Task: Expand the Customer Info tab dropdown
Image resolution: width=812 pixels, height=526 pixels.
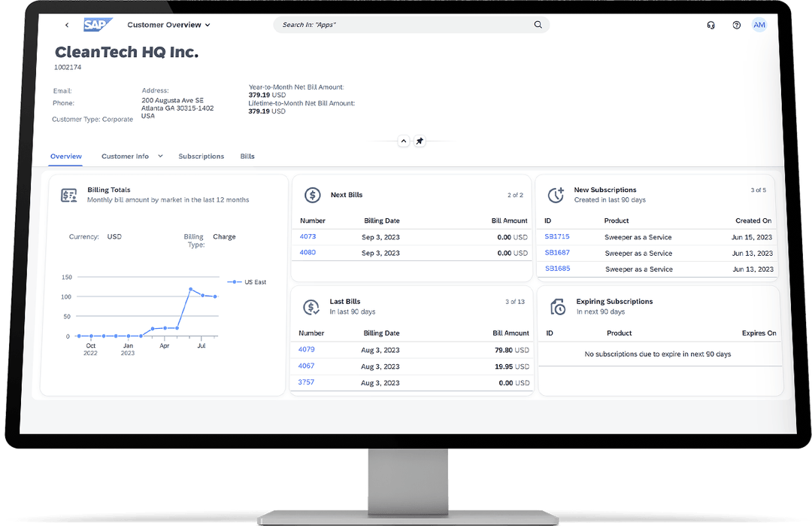Action: pyautogui.click(x=160, y=156)
